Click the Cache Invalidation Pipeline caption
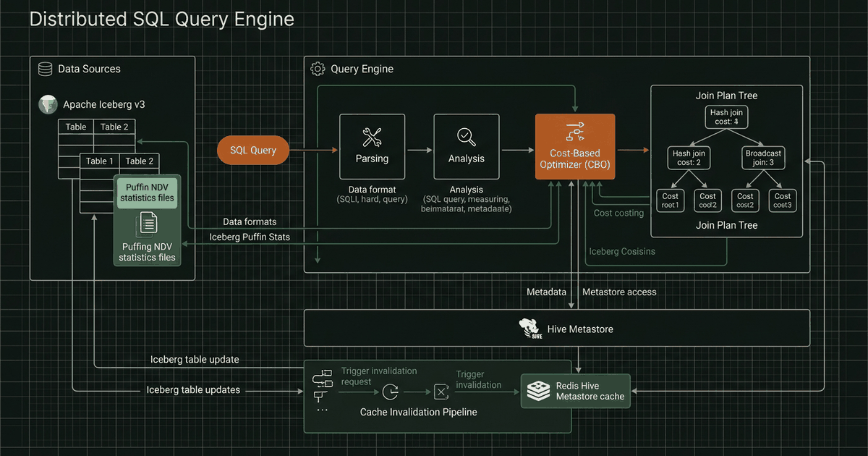 coord(418,412)
